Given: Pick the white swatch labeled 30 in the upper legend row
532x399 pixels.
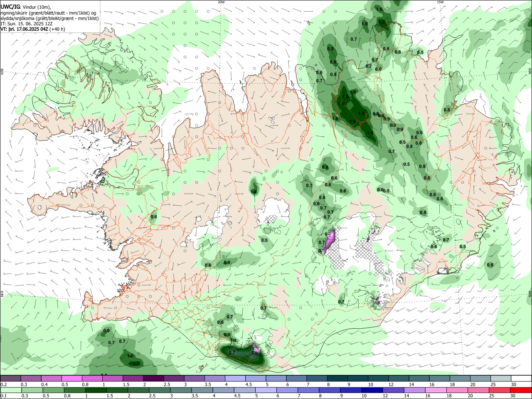Looking at the screenshot, I should (522, 379).
